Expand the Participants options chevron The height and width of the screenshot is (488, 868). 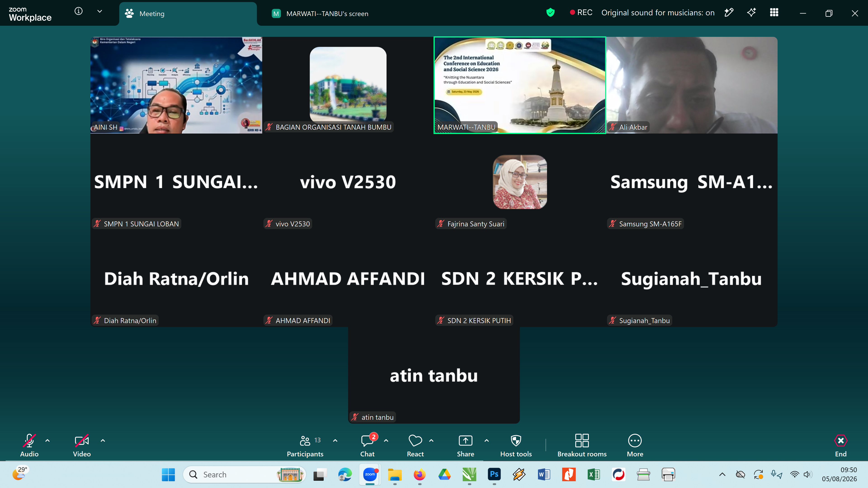point(335,440)
